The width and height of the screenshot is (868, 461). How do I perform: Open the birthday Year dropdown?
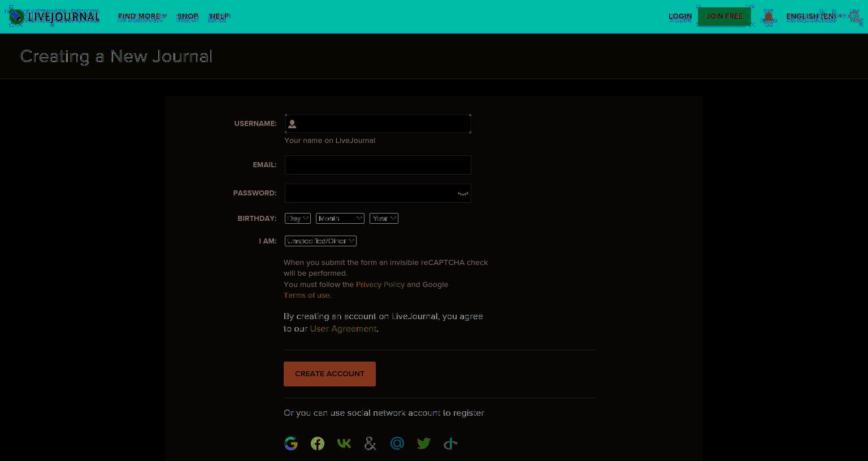[384, 219]
